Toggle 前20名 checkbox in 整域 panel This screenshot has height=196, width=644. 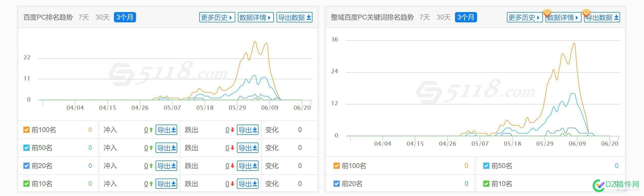(337, 184)
